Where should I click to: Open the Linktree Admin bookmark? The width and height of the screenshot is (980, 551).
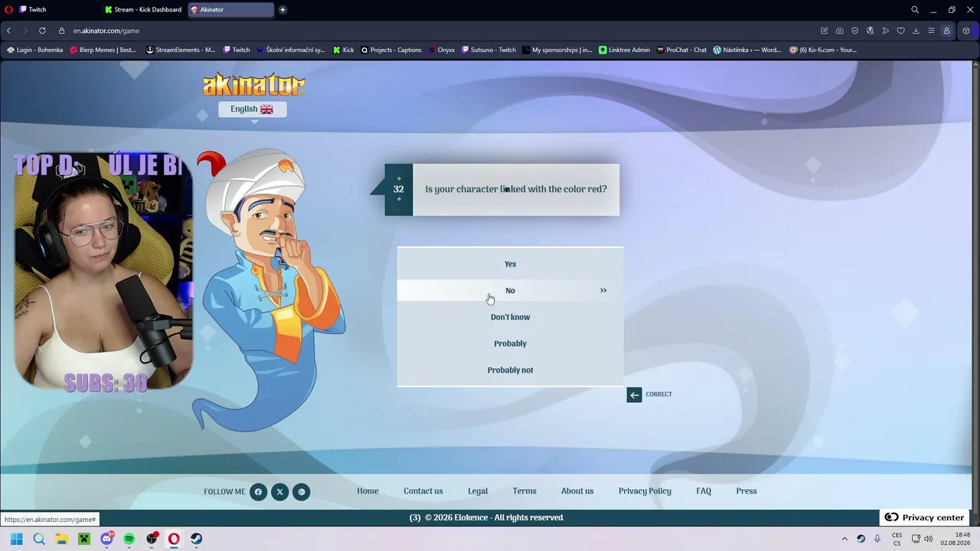pyautogui.click(x=624, y=50)
